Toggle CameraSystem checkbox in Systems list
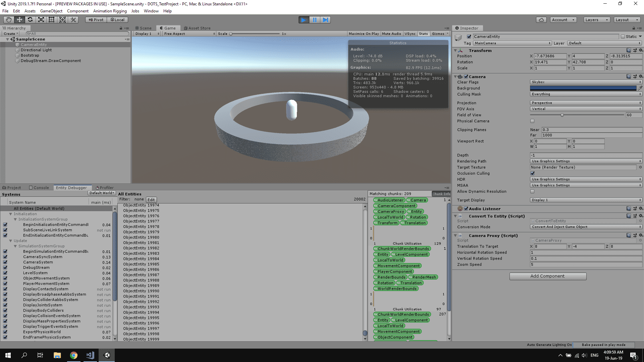 tap(4, 262)
